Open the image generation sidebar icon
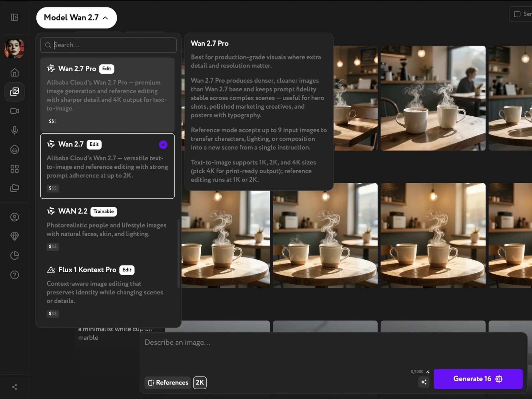The image size is (532, 399). 14,92
